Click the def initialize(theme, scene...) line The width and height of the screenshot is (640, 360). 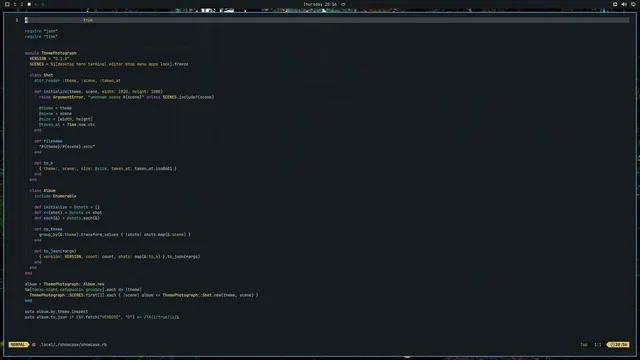tap(98, 91)
